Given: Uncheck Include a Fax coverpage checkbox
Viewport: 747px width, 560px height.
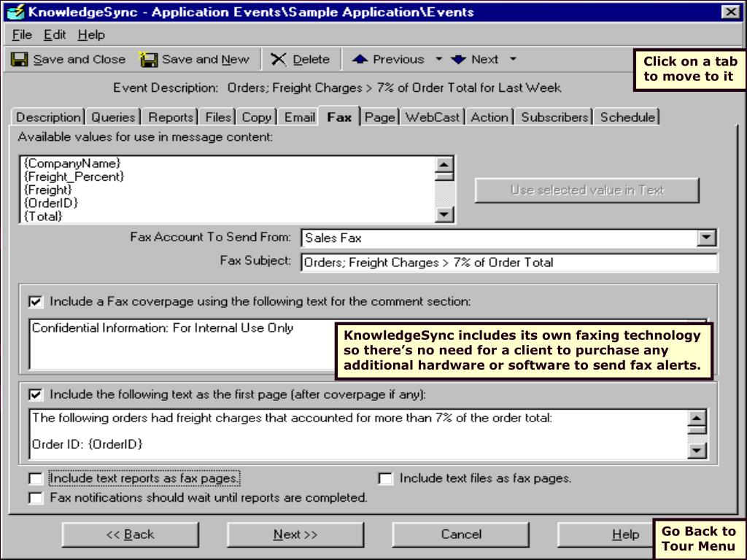Looking at the screenshot, I should click(x=36, y=302).
